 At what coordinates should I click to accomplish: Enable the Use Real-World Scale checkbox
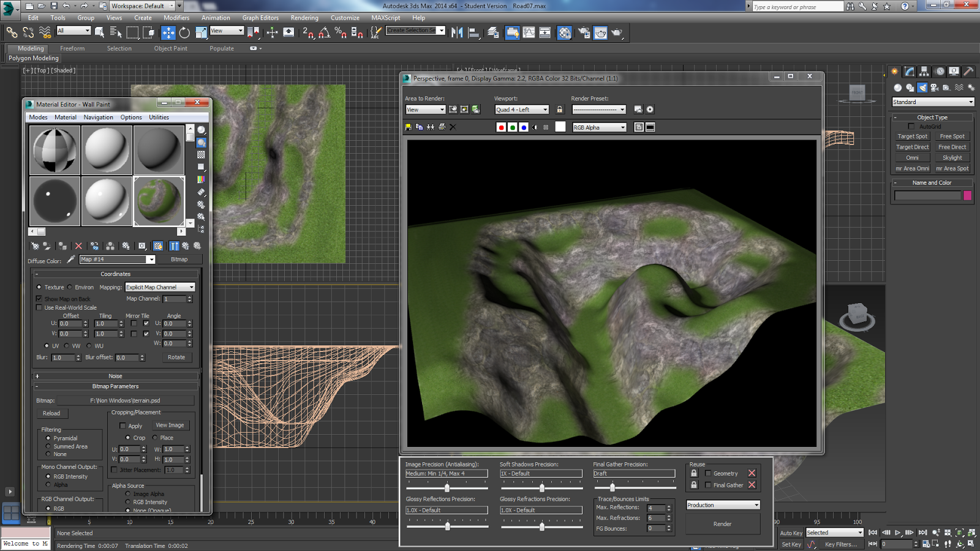[x=40, y=307]
